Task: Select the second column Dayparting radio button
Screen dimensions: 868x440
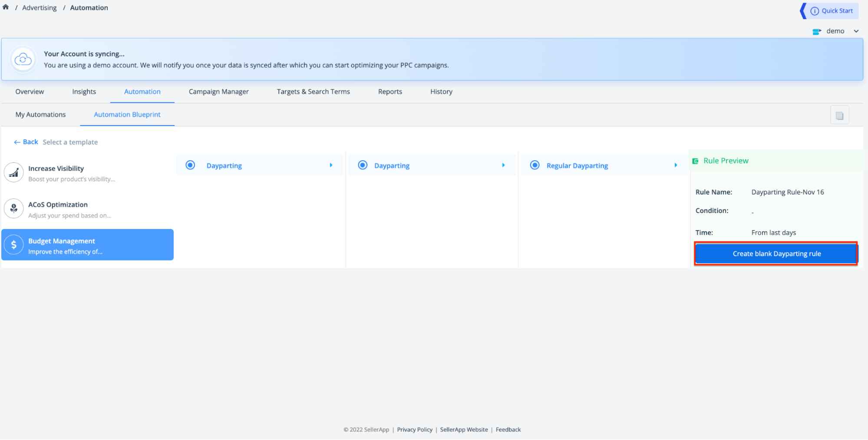Action: [x=363, y=165]
